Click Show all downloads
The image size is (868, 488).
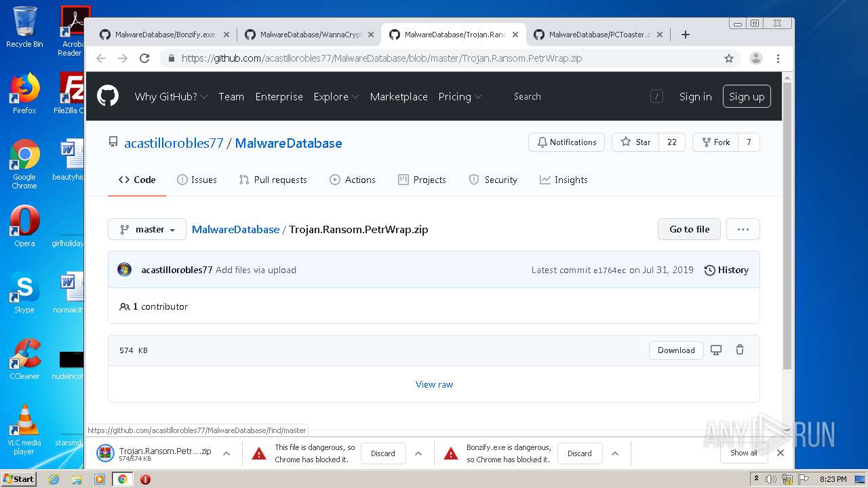[744, 453]
